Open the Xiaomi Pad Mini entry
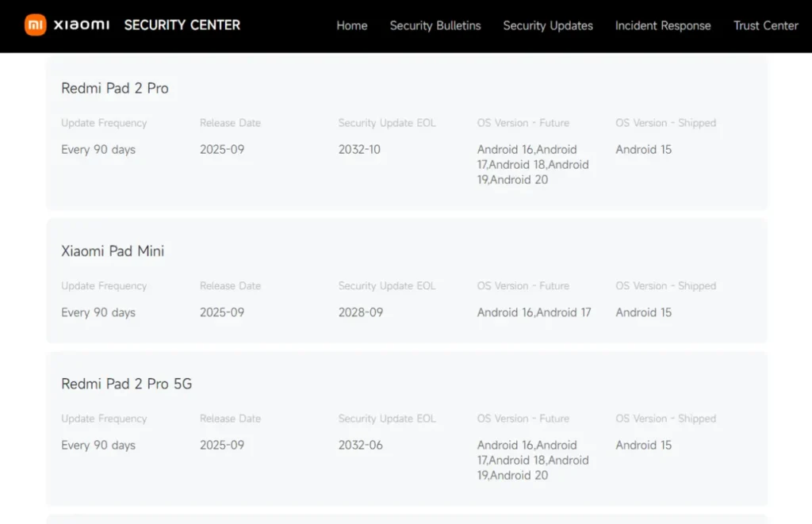The image size is (812, 524). coord(113,251)
